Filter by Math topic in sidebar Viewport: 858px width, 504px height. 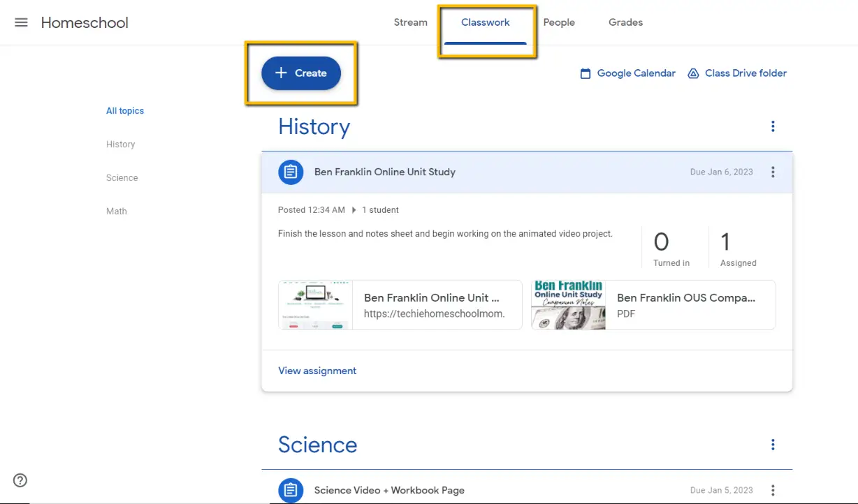click(x=117, y=212)
